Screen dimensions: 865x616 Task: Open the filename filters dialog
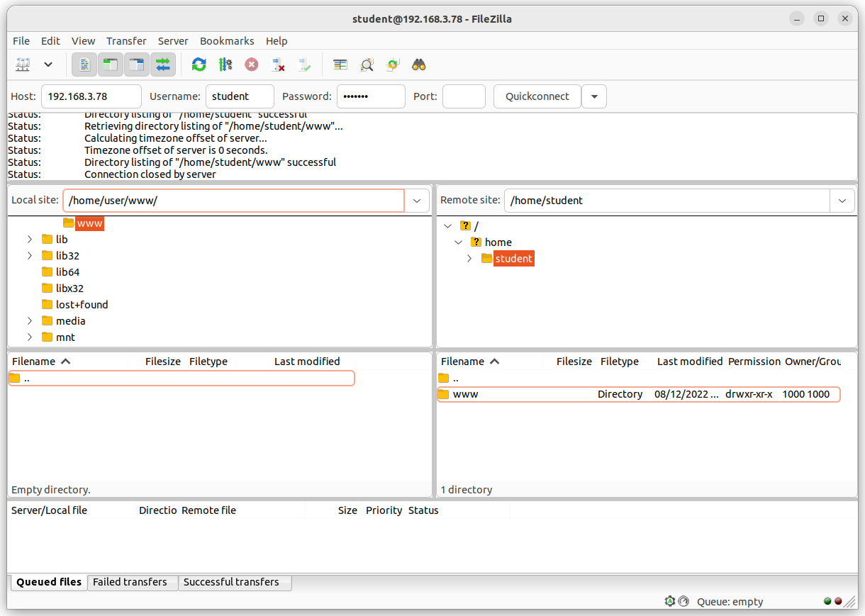(340, 65)
